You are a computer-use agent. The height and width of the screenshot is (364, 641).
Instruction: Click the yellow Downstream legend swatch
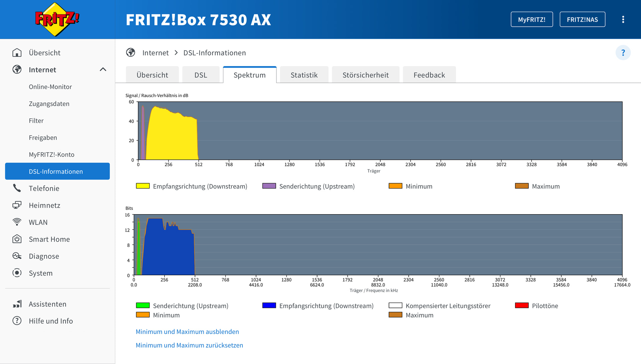pyautogui.click(x=143, y=186)
